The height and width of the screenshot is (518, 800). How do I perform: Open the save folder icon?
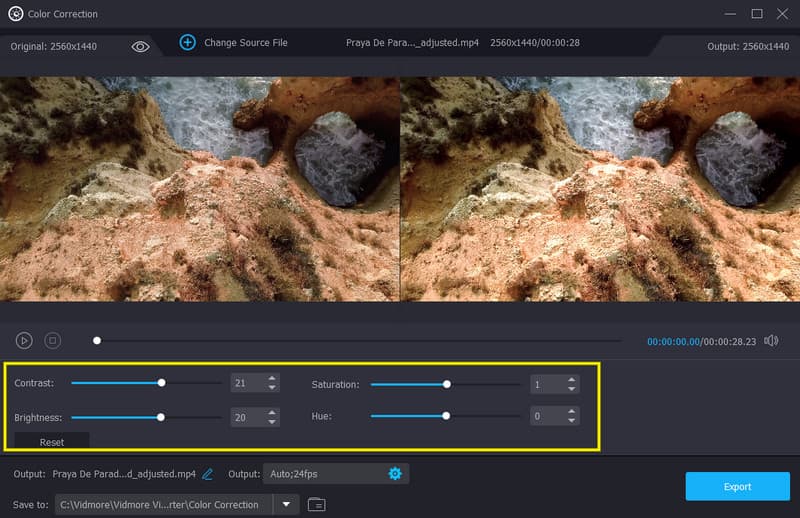tap(316, 504)
